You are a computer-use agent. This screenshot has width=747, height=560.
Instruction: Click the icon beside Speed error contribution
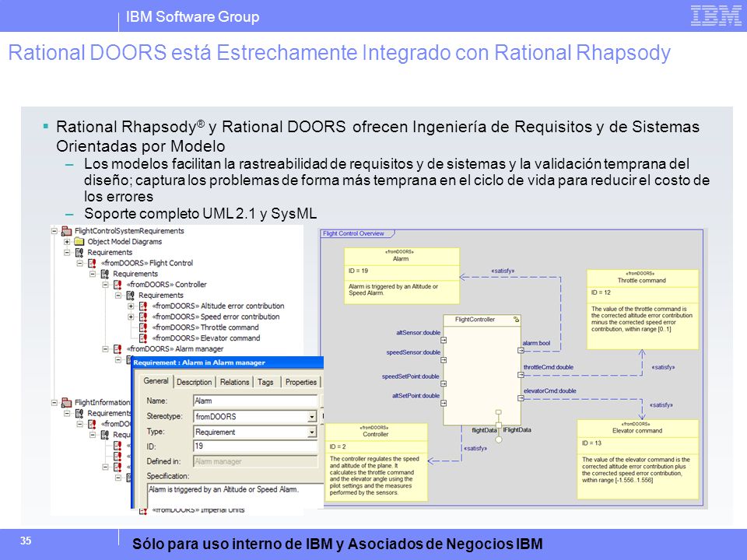click(x=143, y=317)
